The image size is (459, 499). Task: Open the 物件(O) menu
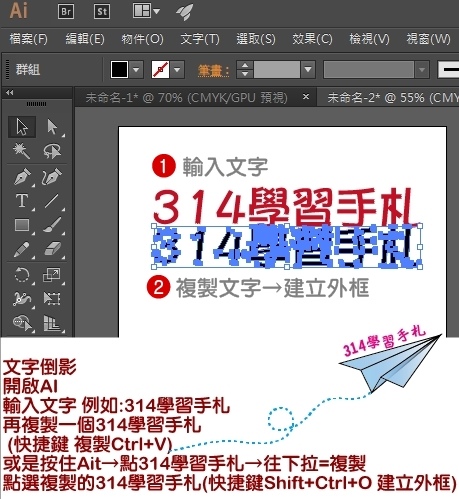[x=142, y=39]
